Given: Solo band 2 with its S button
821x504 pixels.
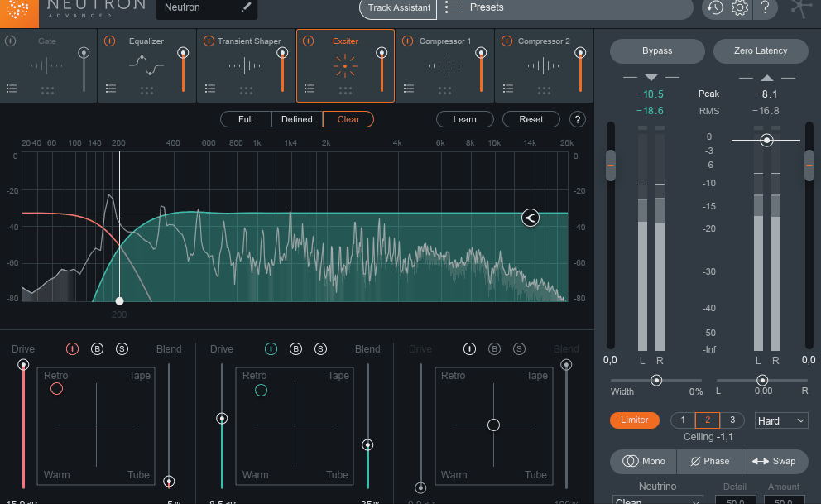Looking at the screenshot, I should coord(320,349).
